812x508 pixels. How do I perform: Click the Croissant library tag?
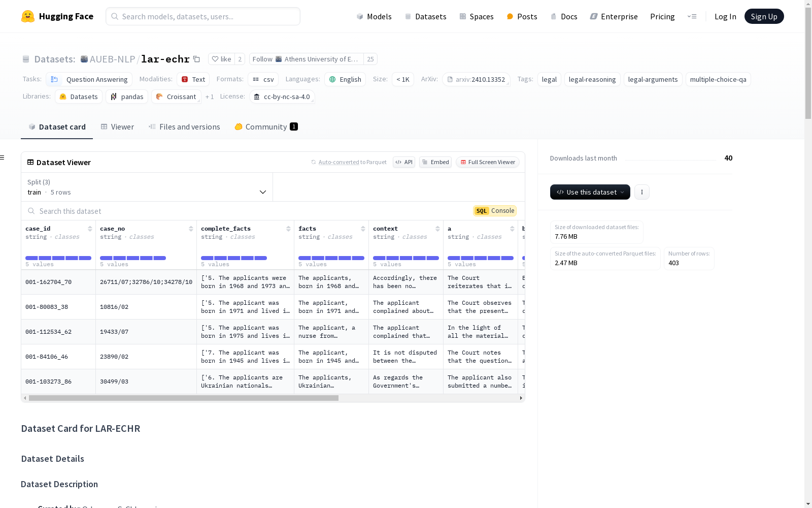click(176, 97)
